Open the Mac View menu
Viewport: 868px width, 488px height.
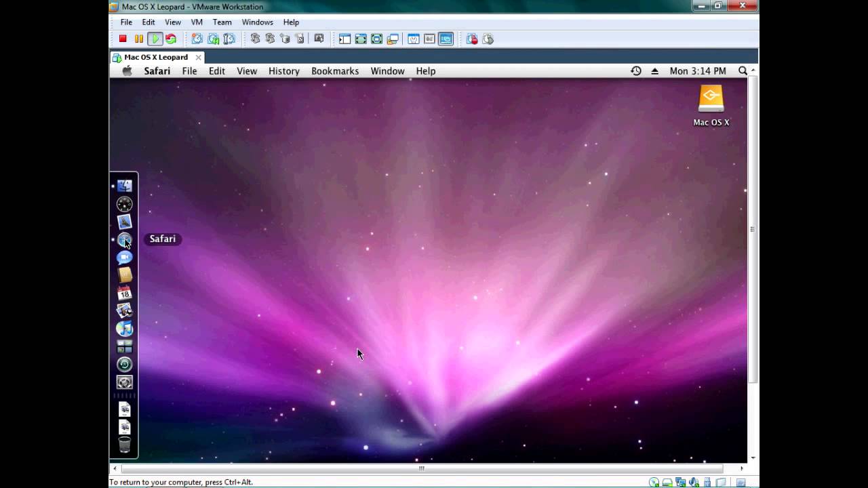[247, 71]
